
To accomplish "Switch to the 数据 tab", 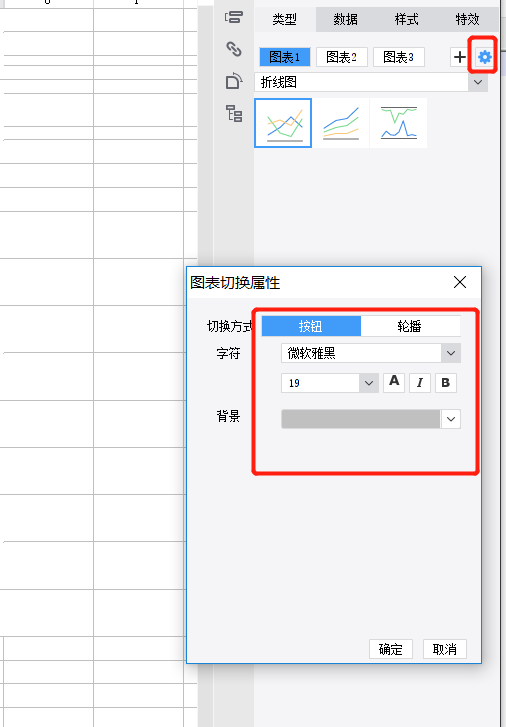I will point(346,19).
